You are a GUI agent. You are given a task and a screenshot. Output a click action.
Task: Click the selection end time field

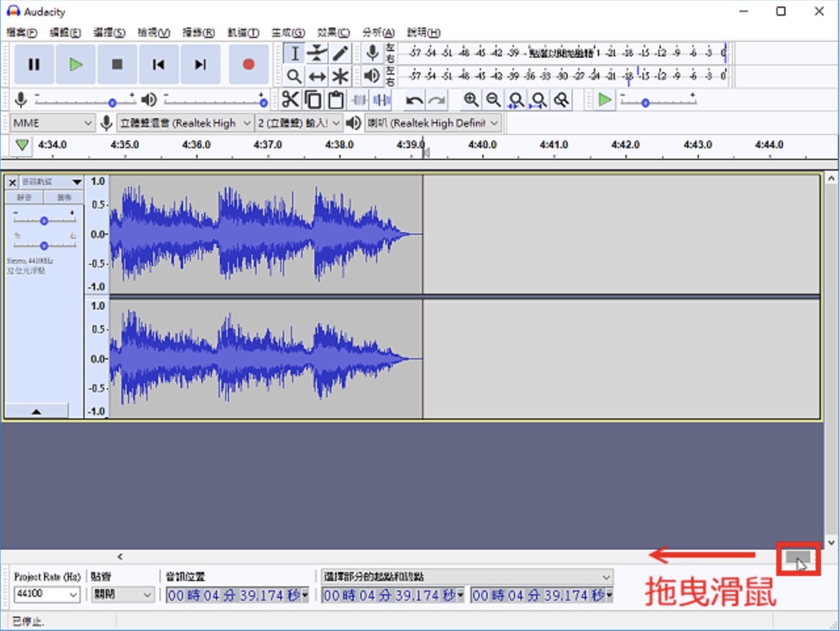tap(541, 595)
